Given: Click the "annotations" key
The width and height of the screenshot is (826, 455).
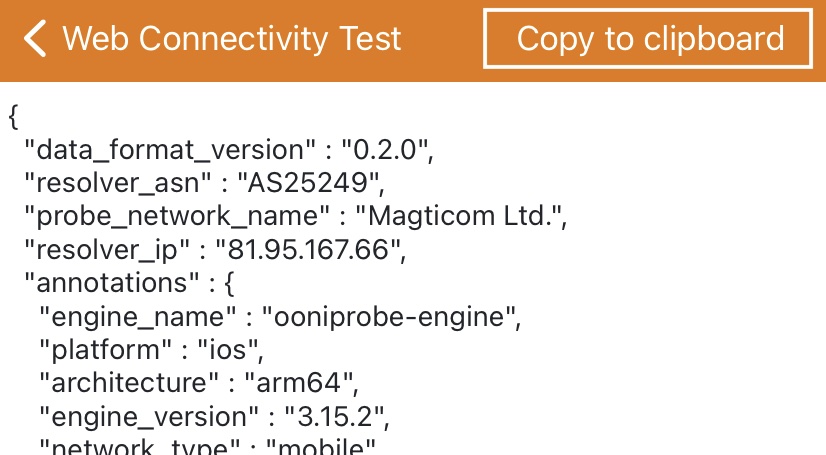Looking at the screenshot, I should 112,283.
